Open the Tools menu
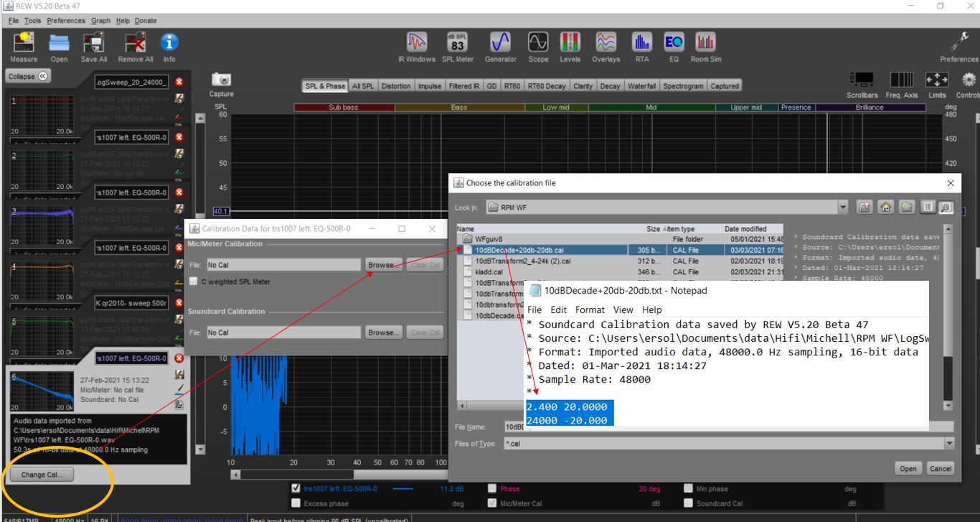980x522 pixels. (33, 21)
